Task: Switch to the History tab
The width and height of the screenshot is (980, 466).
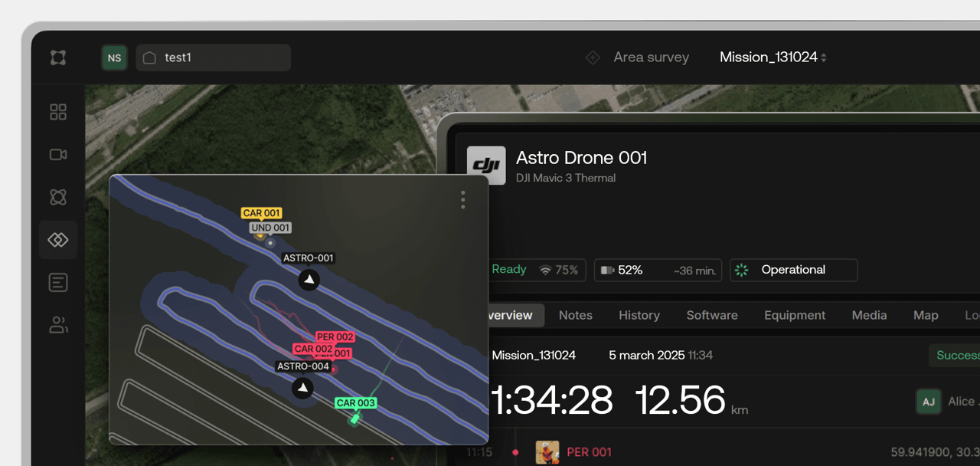Action: [x=639, y=315]
